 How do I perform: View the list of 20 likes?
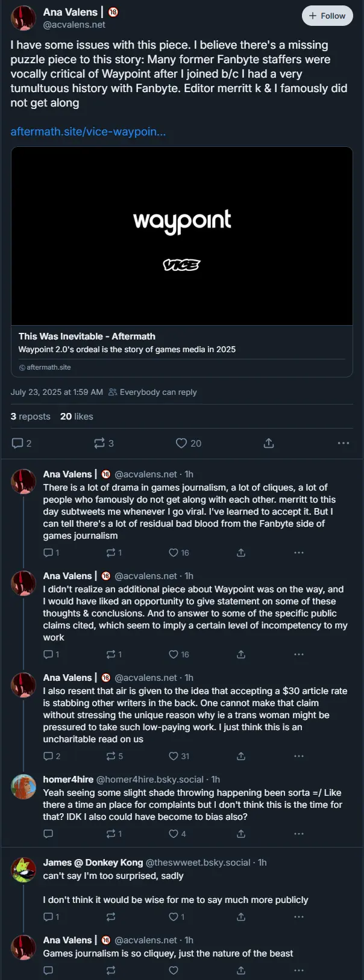tap(77, 417)
